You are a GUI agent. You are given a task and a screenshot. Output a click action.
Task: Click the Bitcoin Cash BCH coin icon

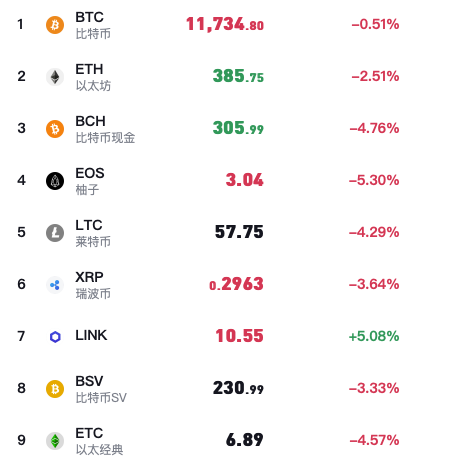point(55,129)
